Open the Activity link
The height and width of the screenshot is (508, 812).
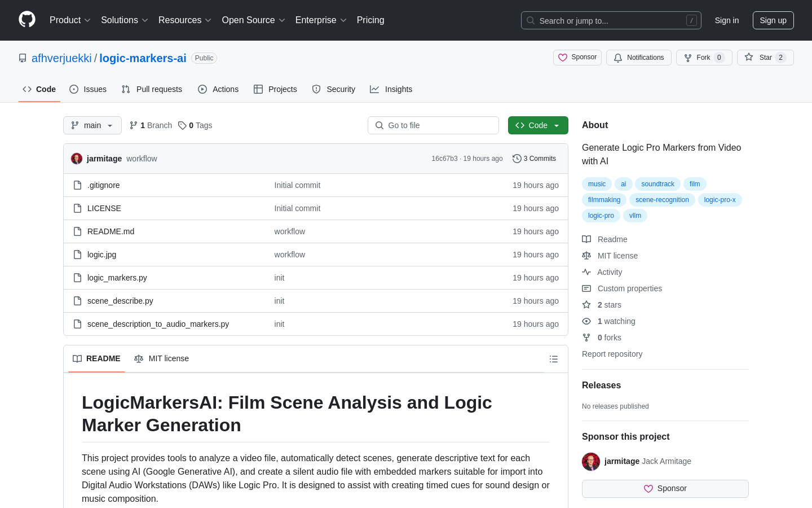(x=602, y=272)
